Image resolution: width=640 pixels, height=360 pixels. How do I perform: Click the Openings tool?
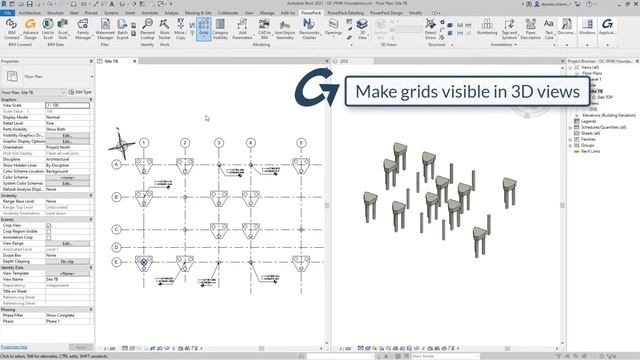pos(333,28)
